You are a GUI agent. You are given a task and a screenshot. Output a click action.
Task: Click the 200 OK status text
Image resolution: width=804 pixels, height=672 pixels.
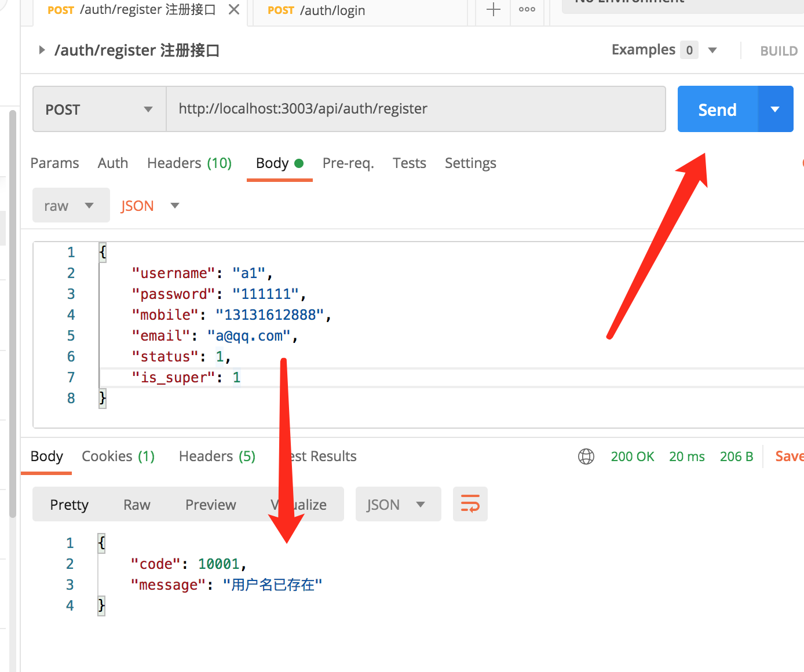point(633,456)
